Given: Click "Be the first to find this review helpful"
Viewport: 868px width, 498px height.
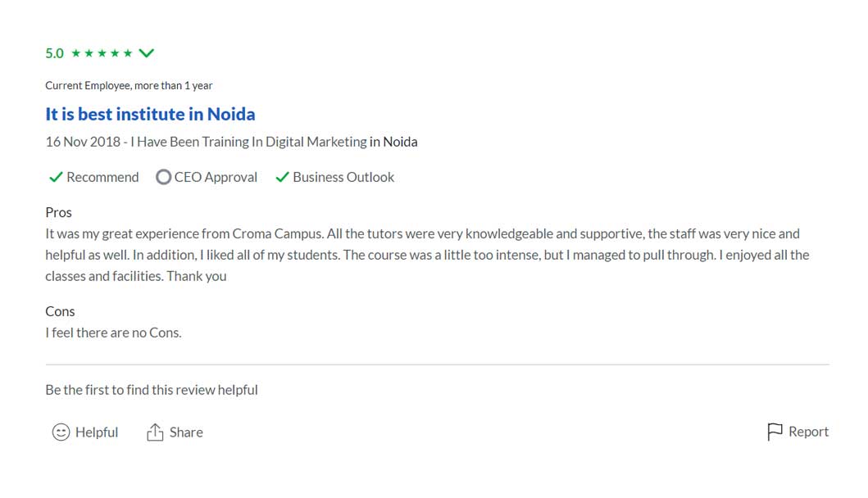Looking at the screenshot, I should pyautogui.click(x=152, y=390).
